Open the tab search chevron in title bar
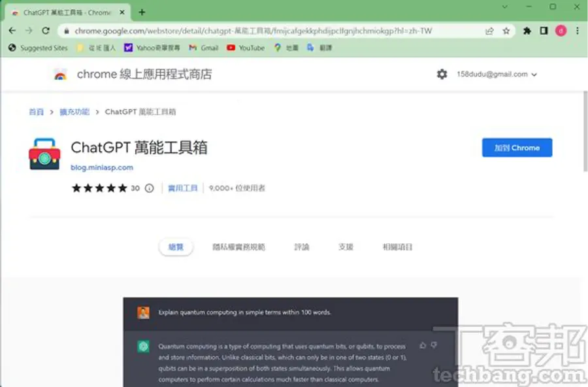This screenshot has height=387, width=588. 505,7
